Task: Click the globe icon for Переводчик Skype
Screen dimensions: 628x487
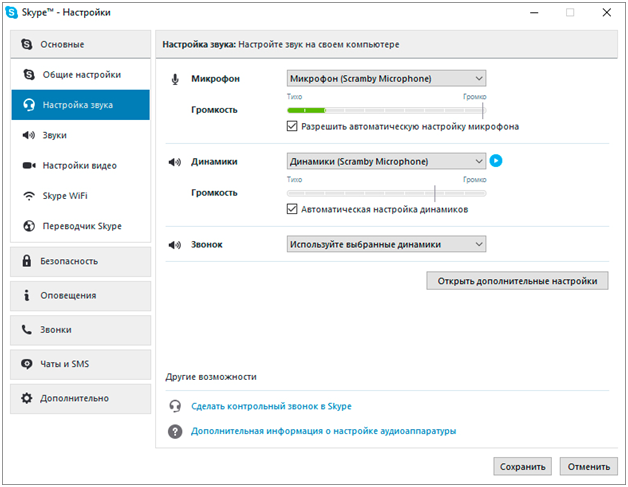Action: (x=29, y=226)
